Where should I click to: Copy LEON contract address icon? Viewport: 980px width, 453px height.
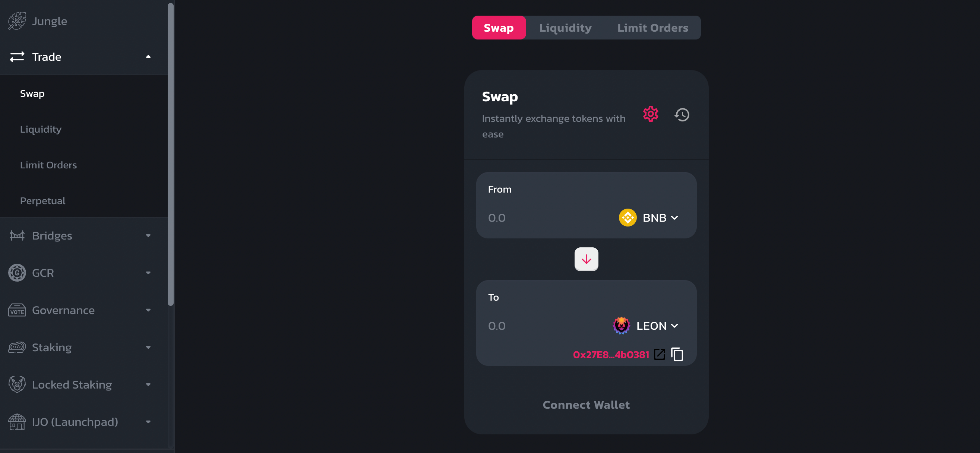point(677,354)
